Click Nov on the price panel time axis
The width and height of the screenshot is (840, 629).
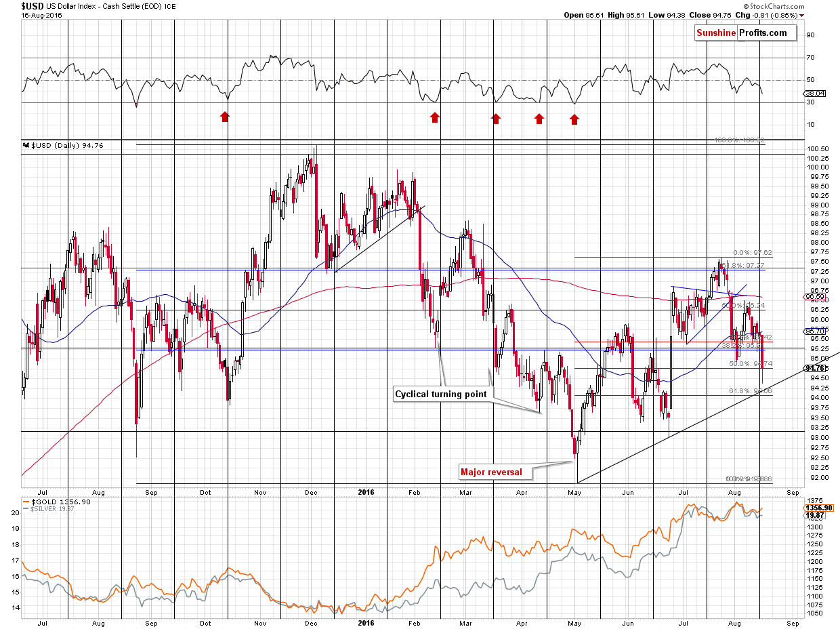click(x=260, y=492)
